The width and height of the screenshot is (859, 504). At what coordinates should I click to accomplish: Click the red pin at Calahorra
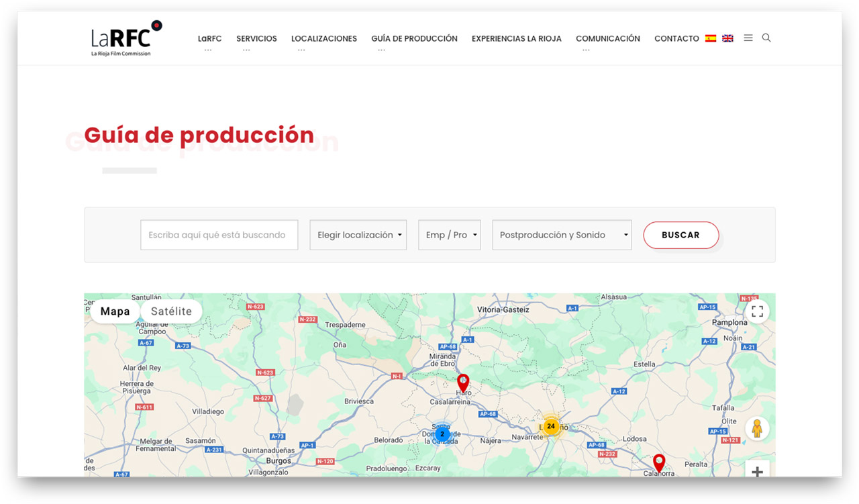tap(659, 462)
